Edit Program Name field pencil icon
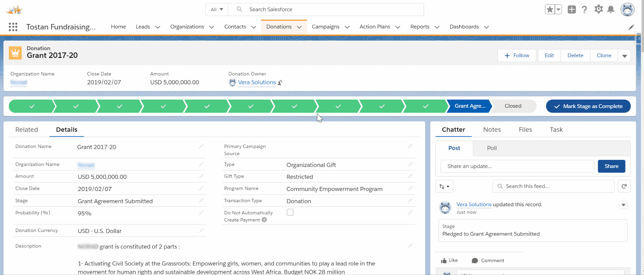This screenshot has height=275, width=644. point(410,188)
